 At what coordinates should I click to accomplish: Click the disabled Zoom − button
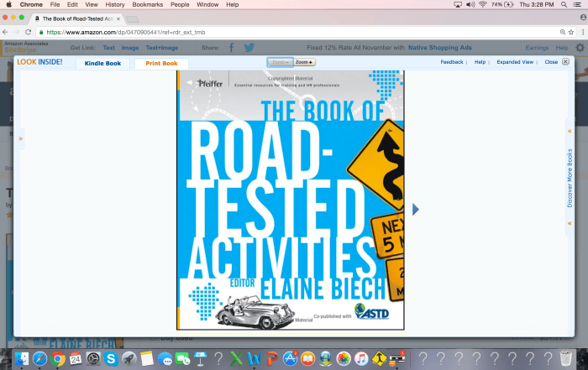pyautogui.click(x=280, y=62)
